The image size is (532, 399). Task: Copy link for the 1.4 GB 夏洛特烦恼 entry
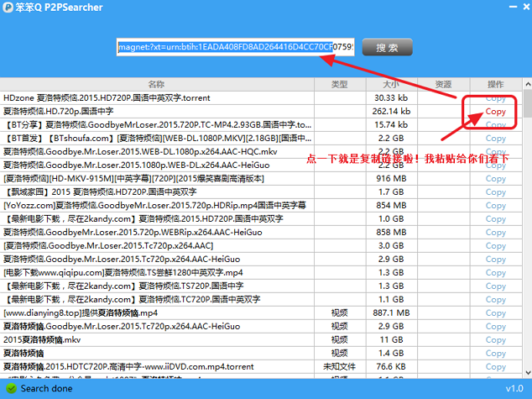[495, 354]
